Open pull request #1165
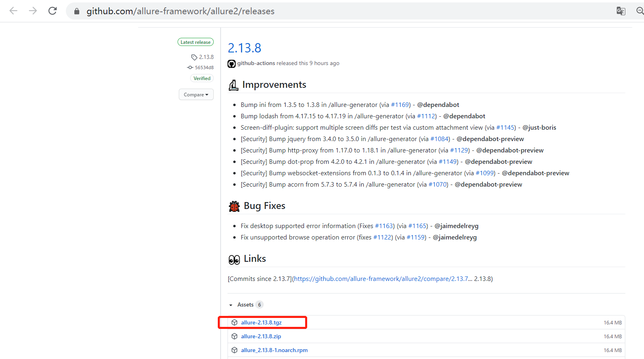Screen dimensions: 644x359 tap(418, 226)
